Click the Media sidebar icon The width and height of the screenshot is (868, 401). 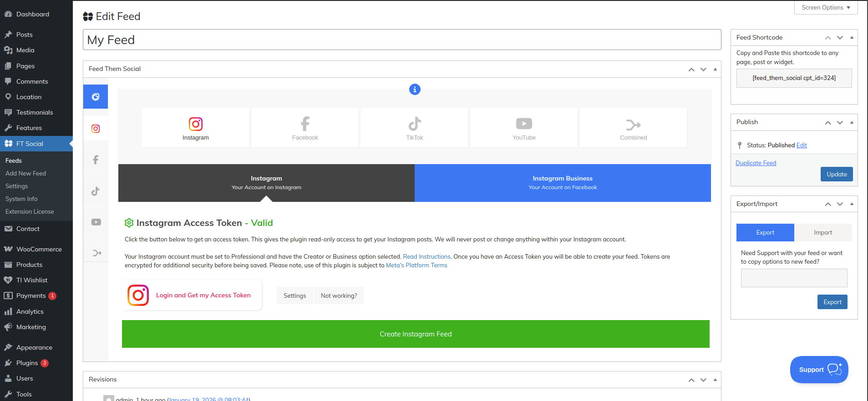pyautogui.click(x=8, y=50)
